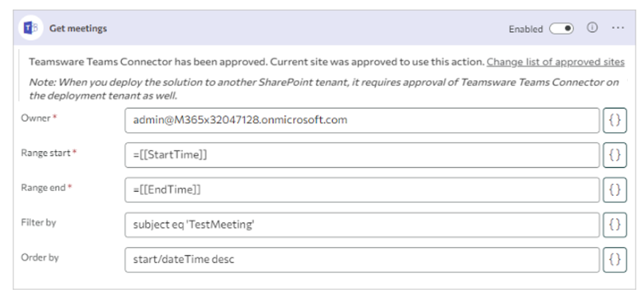Open the expression editor braces for Order by

click(x=615, y=260)
